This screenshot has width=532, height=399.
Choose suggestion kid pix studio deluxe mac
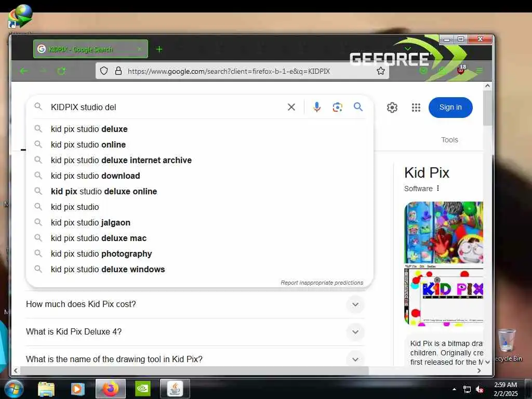click(x=199, y=238)
